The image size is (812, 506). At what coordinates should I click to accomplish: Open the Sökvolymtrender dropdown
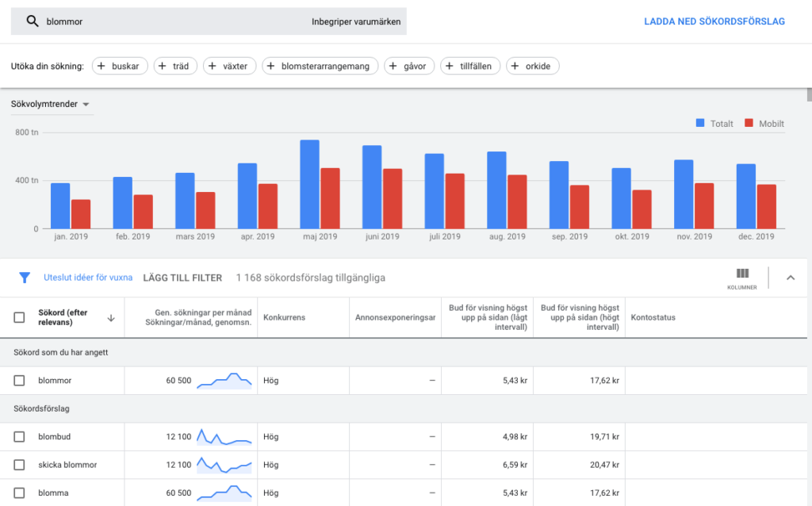[51, 104]
